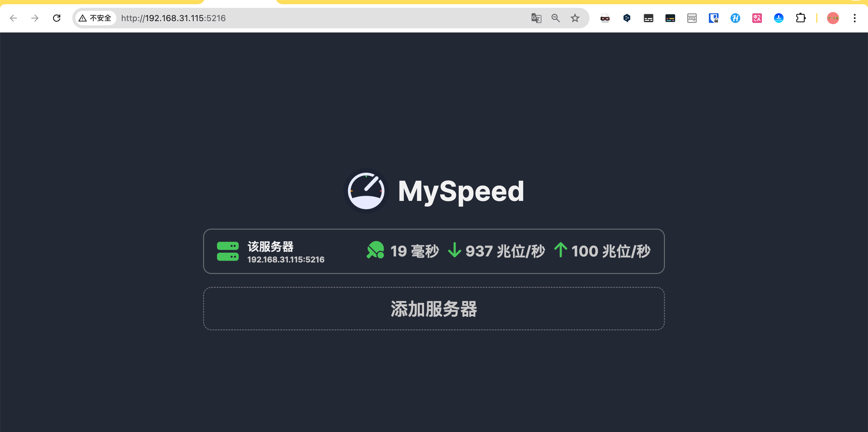Viewport: 868px width, 432px height.
Task: Open the Extensions puzzle piece menu
Action: pos(800,18)
